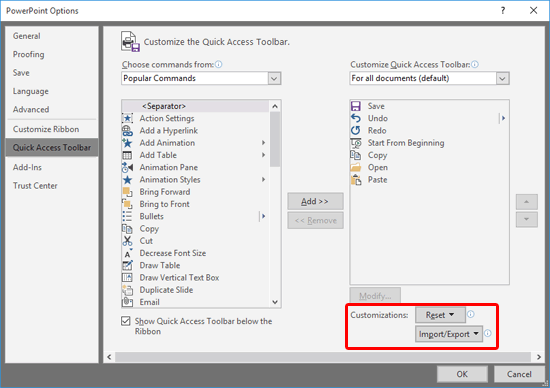Click info icon beside Customize Quick Access Toolbar
The width and height of the screenshot is (550, 388).
tap(475, 64)
